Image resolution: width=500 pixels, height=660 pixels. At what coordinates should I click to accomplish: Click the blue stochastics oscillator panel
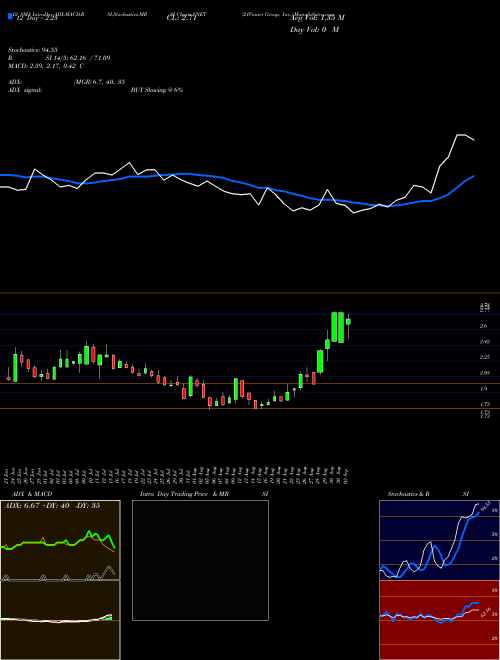439,540
